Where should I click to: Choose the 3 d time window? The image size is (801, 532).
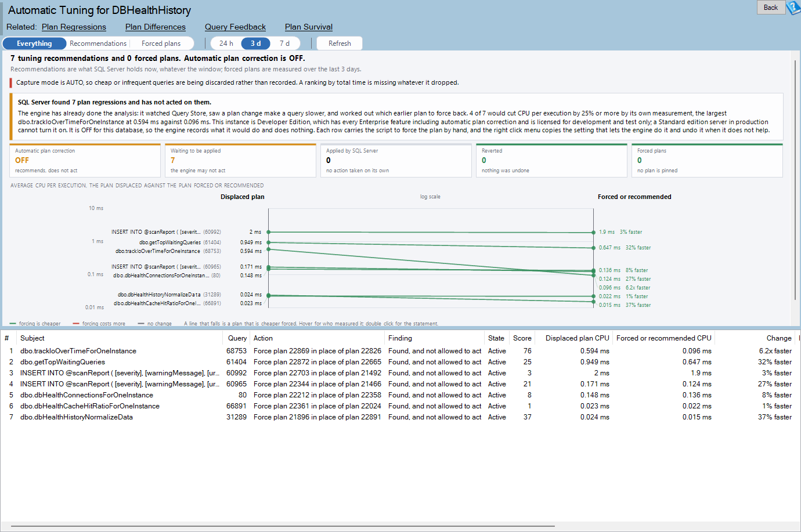256,44
